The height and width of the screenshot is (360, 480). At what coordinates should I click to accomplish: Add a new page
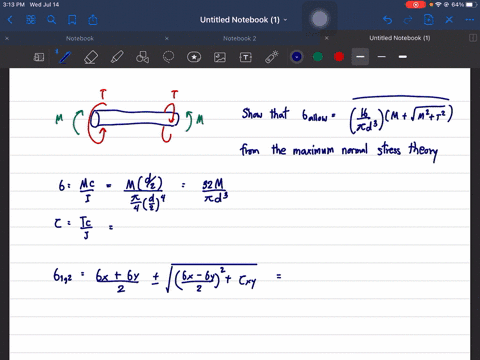(429, 20)
